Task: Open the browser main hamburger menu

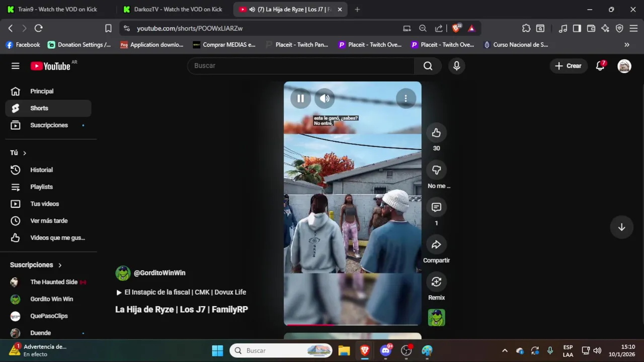Action: tap(633, 29)
